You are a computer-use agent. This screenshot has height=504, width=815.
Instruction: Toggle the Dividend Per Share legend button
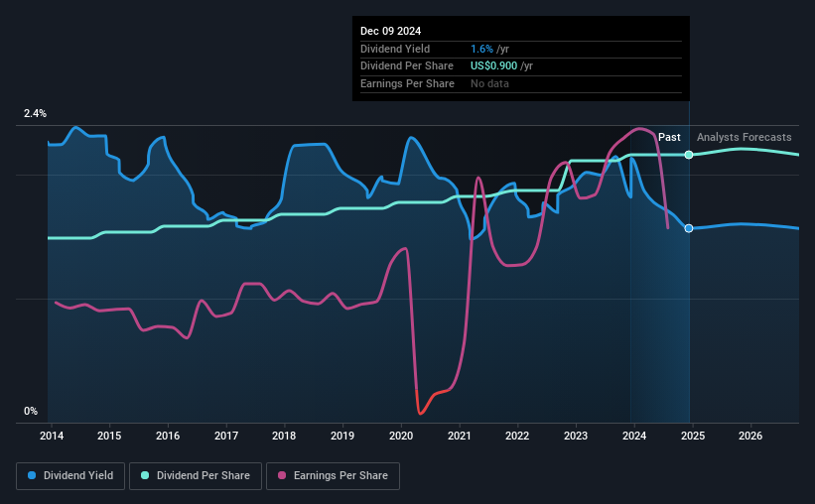click(x=196, y=476)
